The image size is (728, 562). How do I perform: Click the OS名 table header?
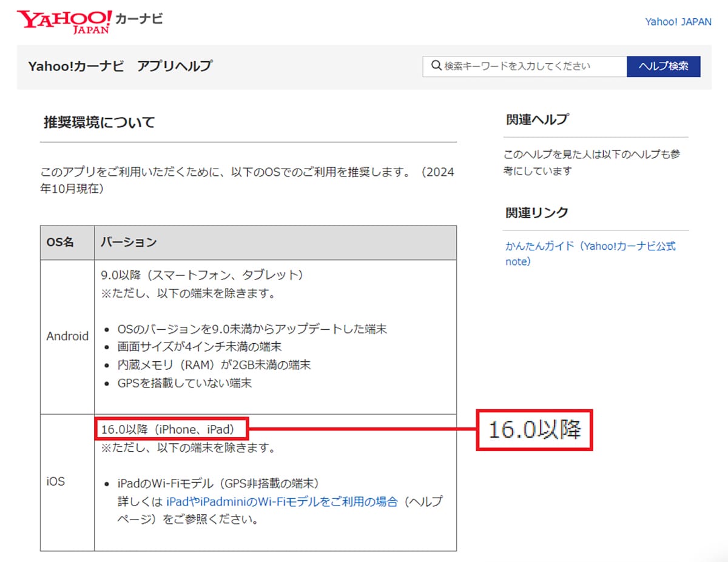tap(60, 243)
